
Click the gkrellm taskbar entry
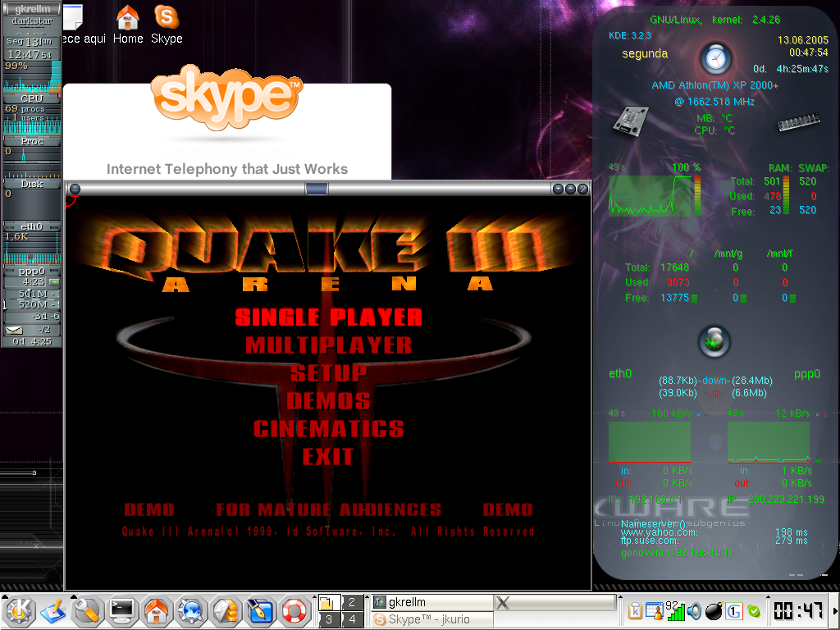pos(432,602)
